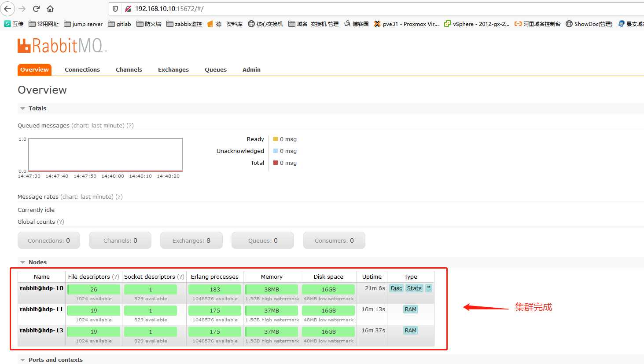644x364 pixels.
Task: Open the 常用网址 bookmark folder
Action: 44,24
